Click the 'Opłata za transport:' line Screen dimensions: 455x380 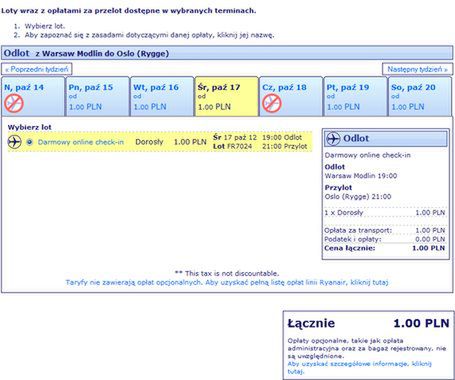pos(385,230)
